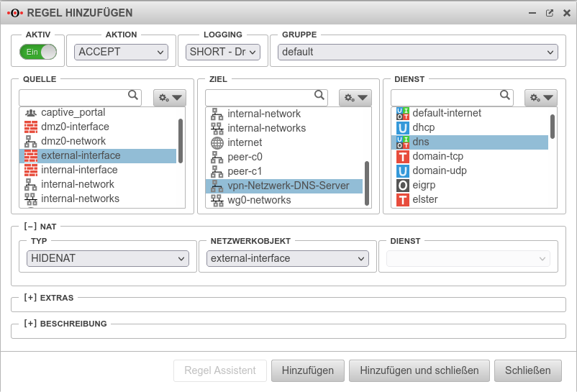Click the search magnifier in Ziel field
577x392 pixels.
point(319,95)
